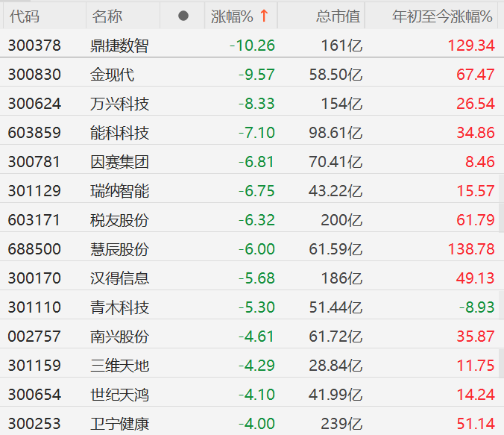Select stock name 慧辰股份
504x435 pixels.
coord(119,249)
